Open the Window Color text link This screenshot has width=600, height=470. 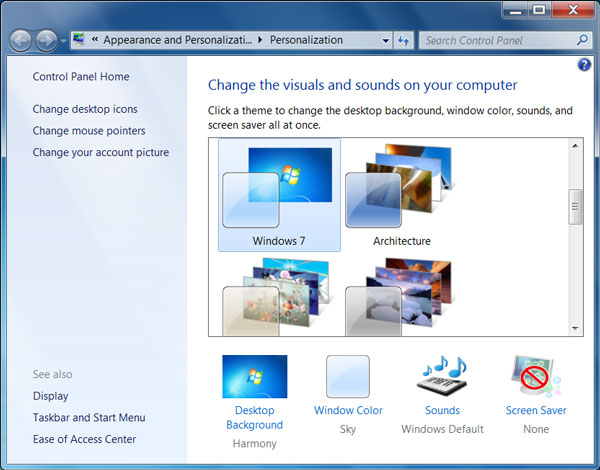pos(348,410)
